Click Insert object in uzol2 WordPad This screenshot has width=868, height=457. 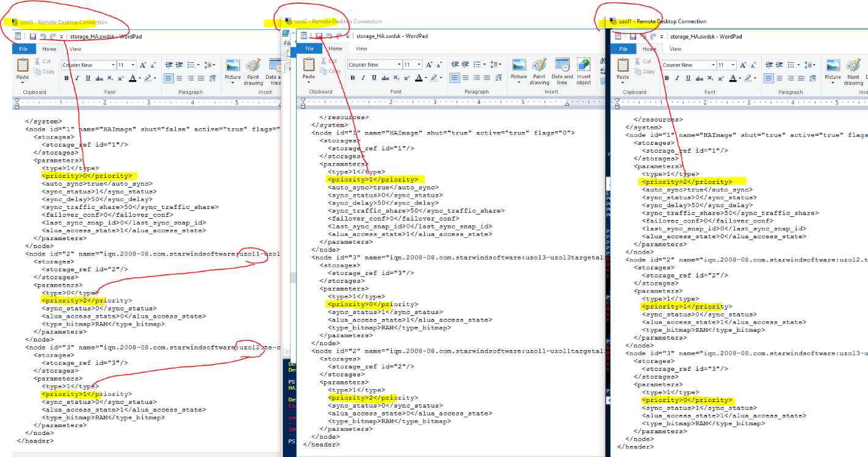point(584,71)
